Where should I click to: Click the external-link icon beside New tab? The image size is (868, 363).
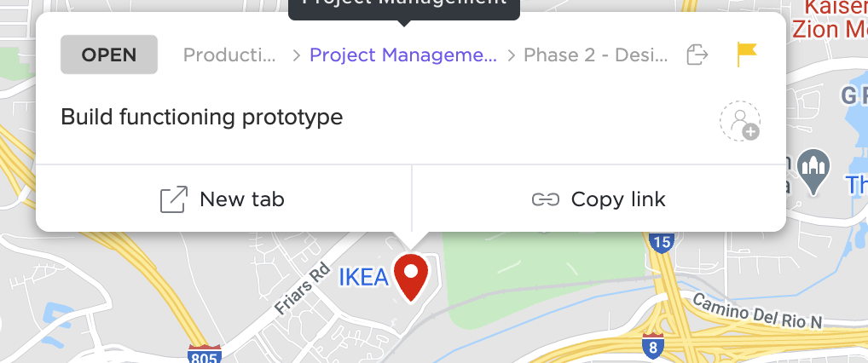[174, 199]
